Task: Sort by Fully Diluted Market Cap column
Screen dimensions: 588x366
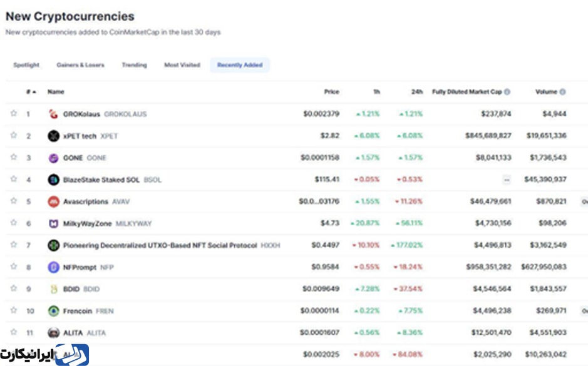Action: tap(467, 92)
